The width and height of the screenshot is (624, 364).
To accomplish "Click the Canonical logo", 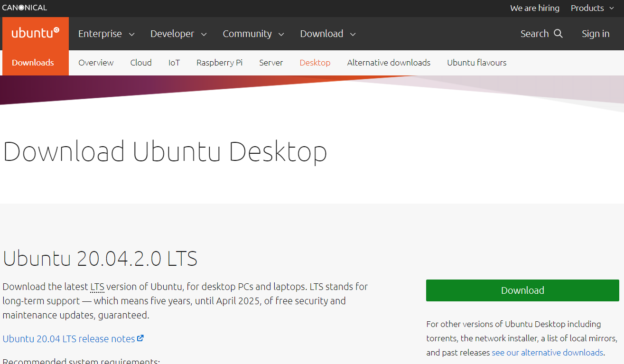I will coord(25,8).
